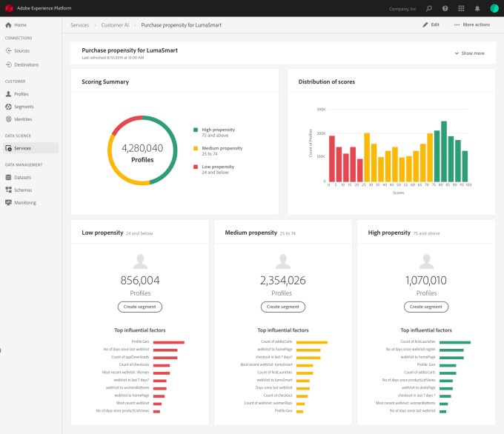This screenshot has width=504, height=434.
Task: Open the apps grid switcher icon
Action: coord(460,8)
